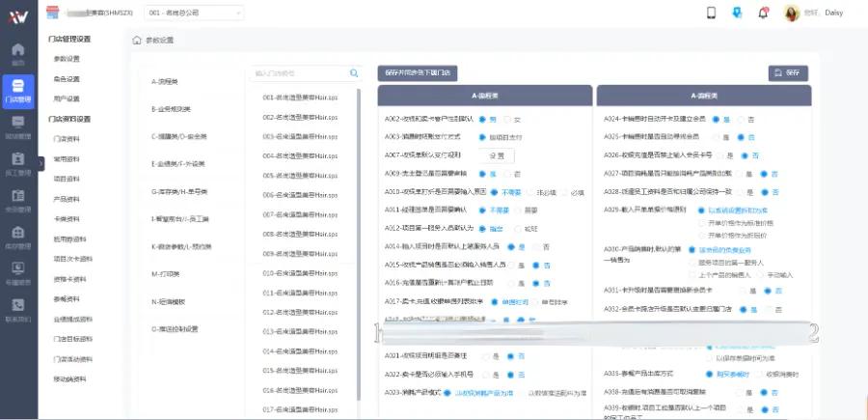Image resolution: width=868 pixels, height=420 pixels.
Task: Select store 010 Hair.sps in list
Action: click(x=300, y=273)
